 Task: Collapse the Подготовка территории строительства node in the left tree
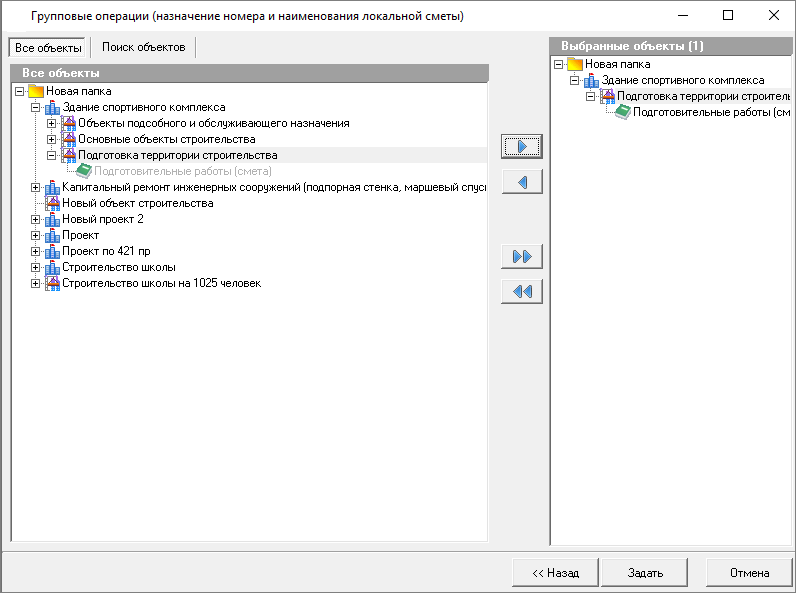(x=52, y=155)
